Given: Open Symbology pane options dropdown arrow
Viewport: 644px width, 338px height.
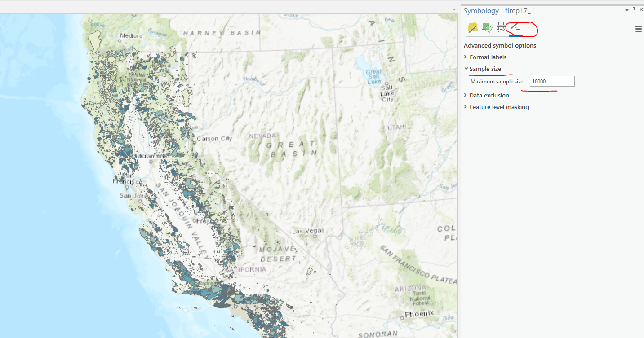Looking at the screenshot, I should [627, 10].
